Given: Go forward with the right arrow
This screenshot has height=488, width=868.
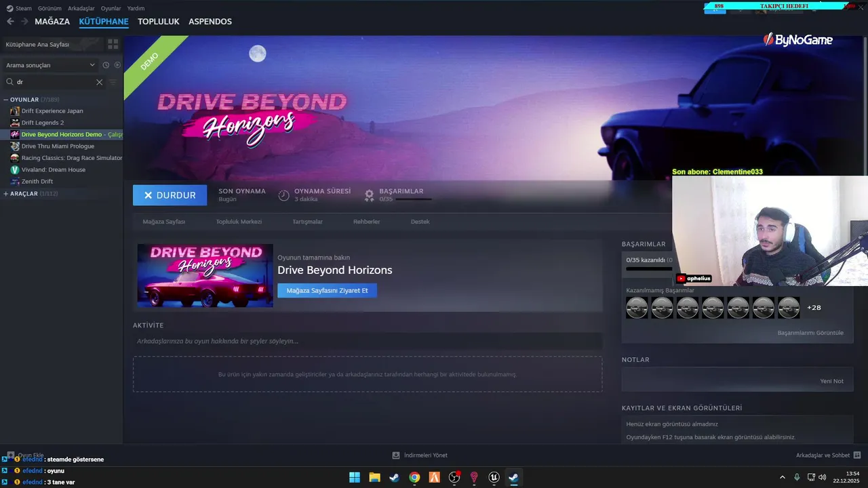Looking at the screenshot, I should tap(24, 22).
